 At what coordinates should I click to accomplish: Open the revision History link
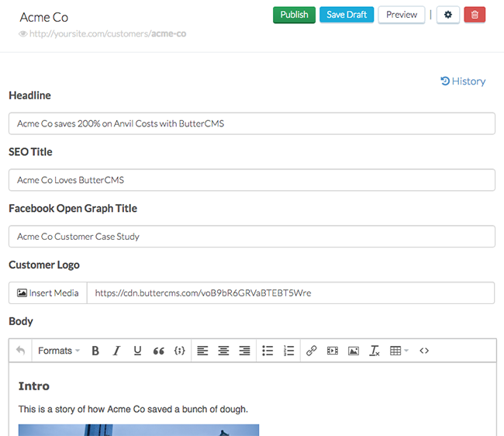[x=463, y=81]
